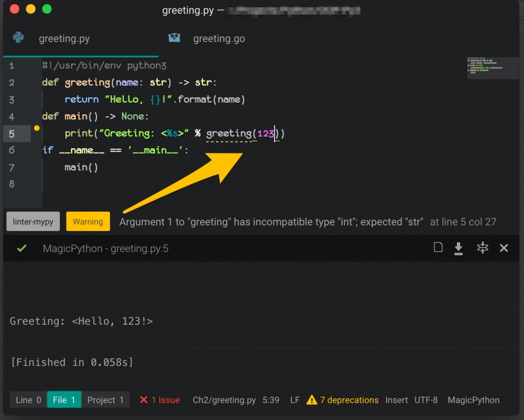The width and height of the screenshot is (524, 420).
Task: Show linter issues for Line scope
Action: [x=28, y=400]
